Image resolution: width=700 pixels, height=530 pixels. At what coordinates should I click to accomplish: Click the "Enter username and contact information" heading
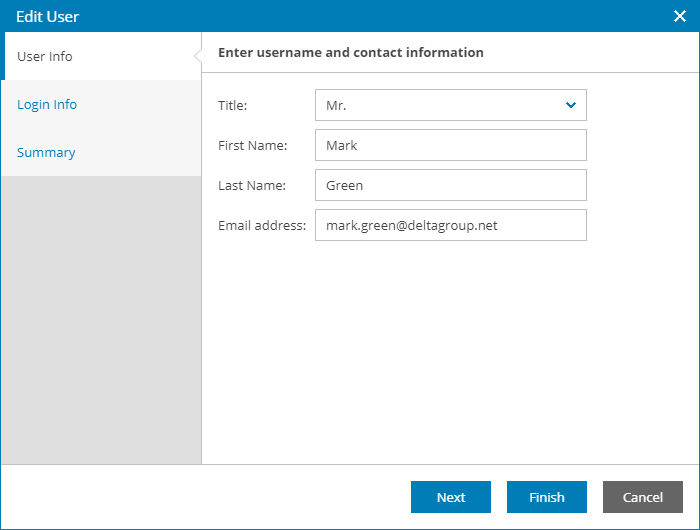351,52
